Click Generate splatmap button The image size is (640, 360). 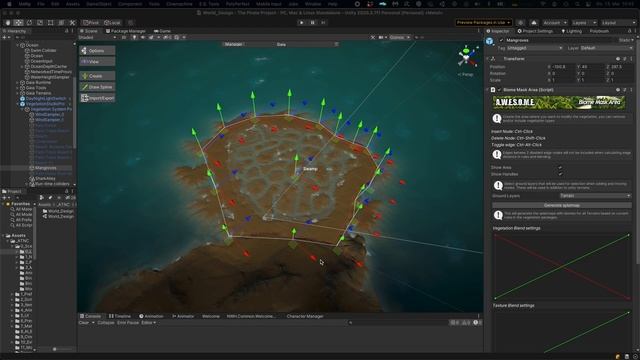tap(562, 205)
